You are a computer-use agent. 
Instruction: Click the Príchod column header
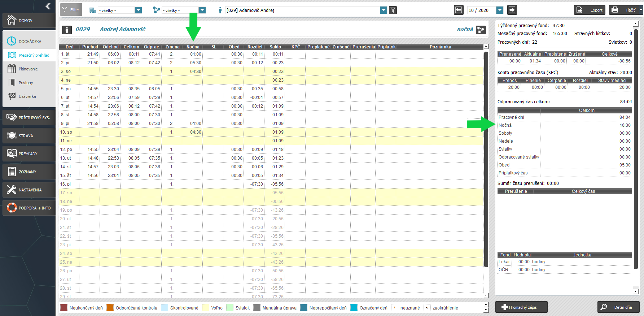90,47
